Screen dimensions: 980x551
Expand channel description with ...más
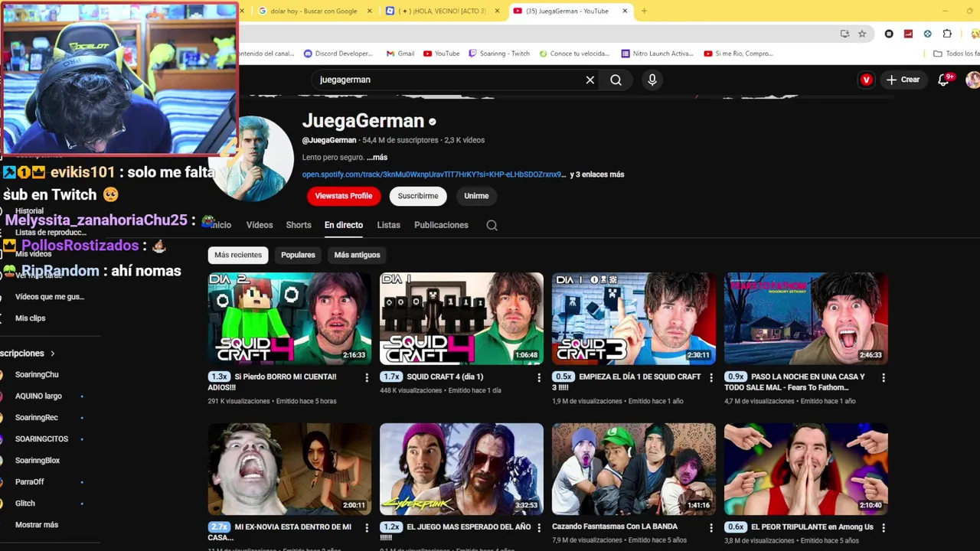[377, 157]
